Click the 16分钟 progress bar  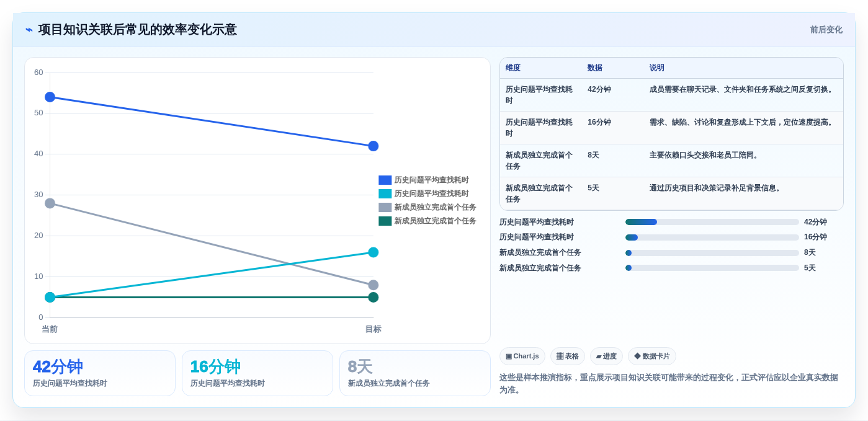(x=712, y=237)
